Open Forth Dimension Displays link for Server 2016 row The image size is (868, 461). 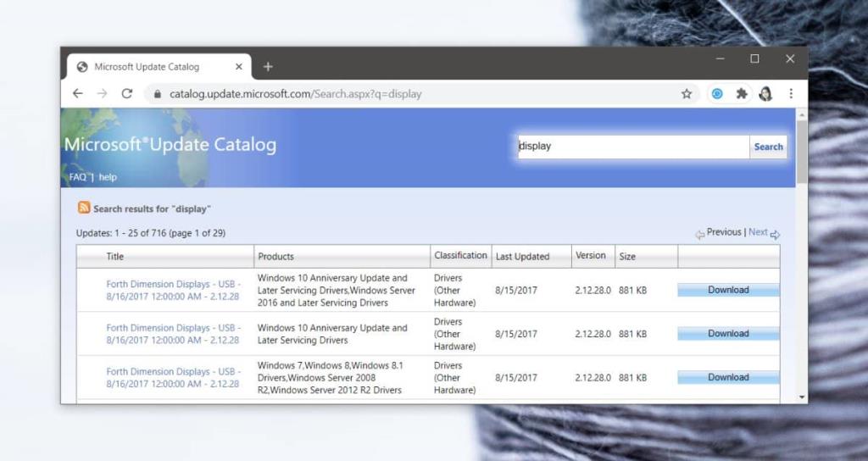pyautogui.click(x=173, y=290)
